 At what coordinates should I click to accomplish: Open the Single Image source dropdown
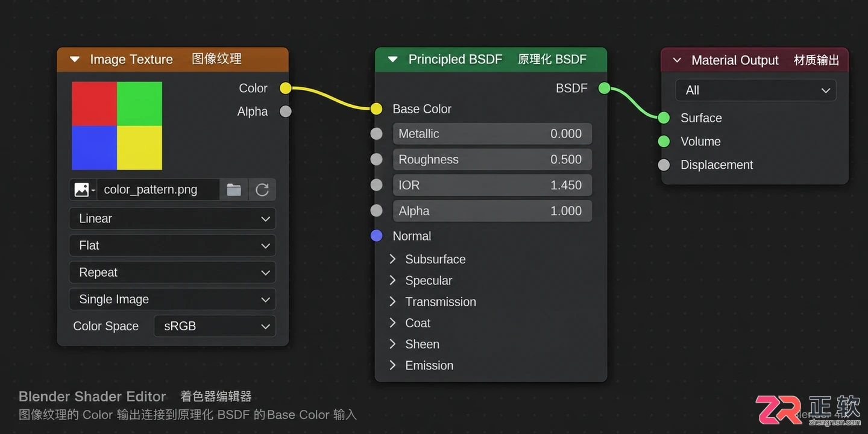[172, 300]
